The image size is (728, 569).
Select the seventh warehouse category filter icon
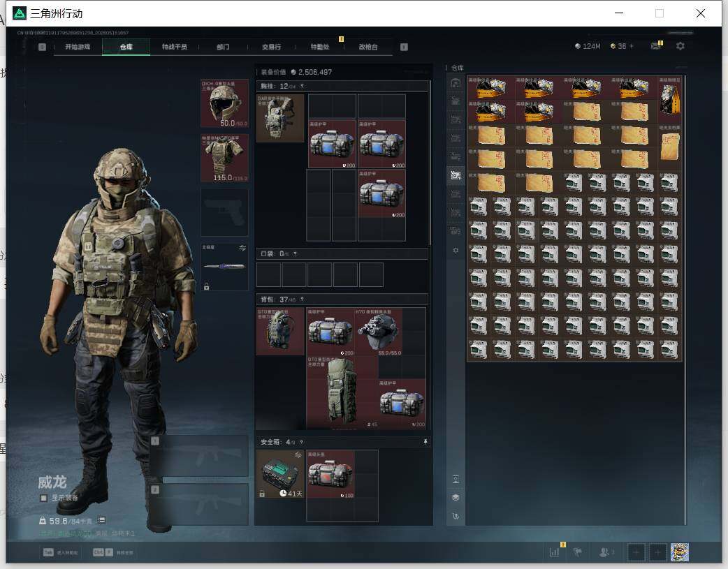(x=456, y=194)
